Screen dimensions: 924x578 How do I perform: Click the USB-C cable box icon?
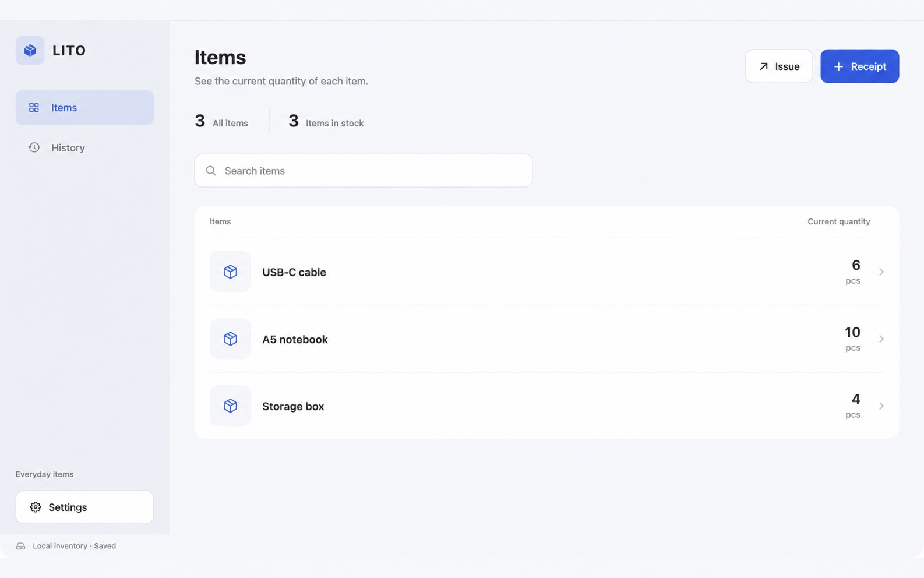[x=230, y=272]
